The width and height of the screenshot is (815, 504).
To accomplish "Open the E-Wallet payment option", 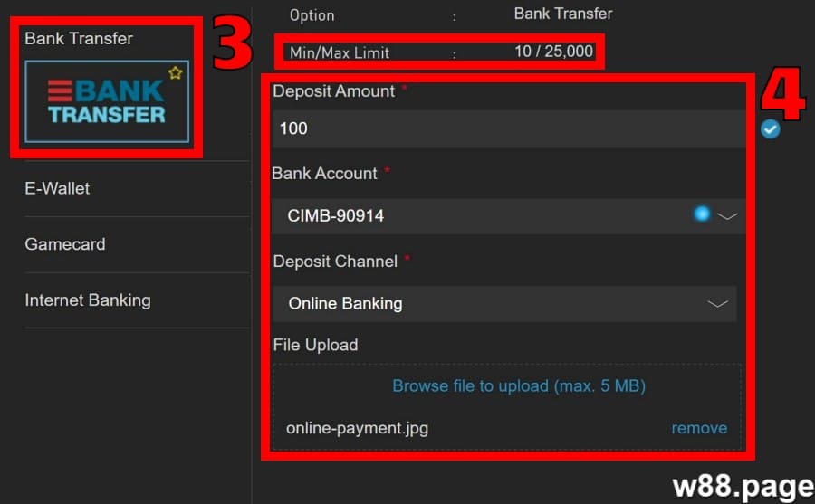I will pyautogui.click(x=57, y=188).
